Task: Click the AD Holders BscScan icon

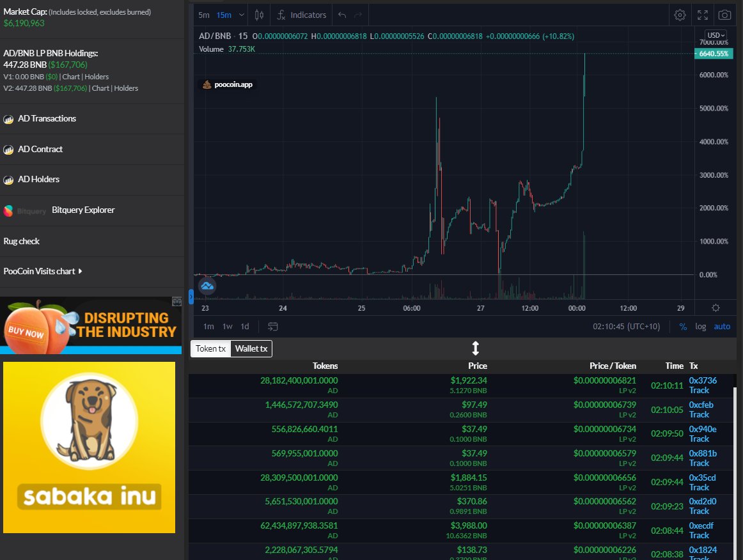Action: point(8,180)
